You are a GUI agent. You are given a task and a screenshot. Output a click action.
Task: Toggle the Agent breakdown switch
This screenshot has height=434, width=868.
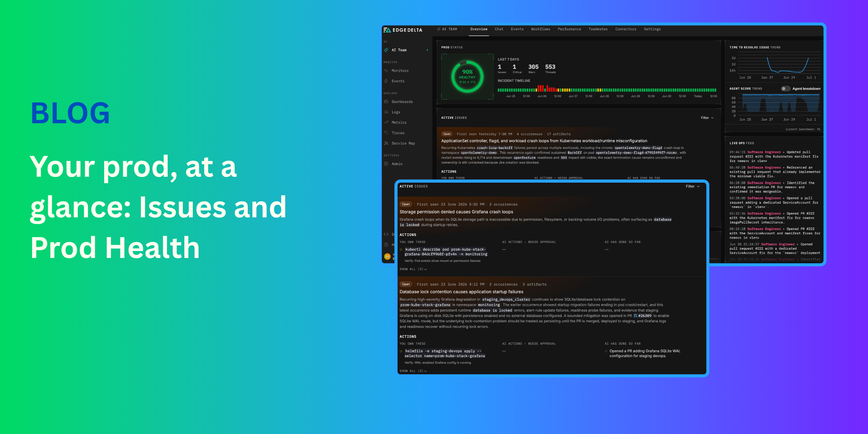click(x=785, y=89)
